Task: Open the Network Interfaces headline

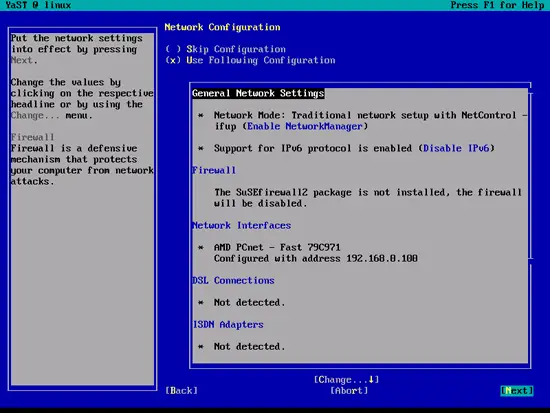Action: [x=242, y=225]
